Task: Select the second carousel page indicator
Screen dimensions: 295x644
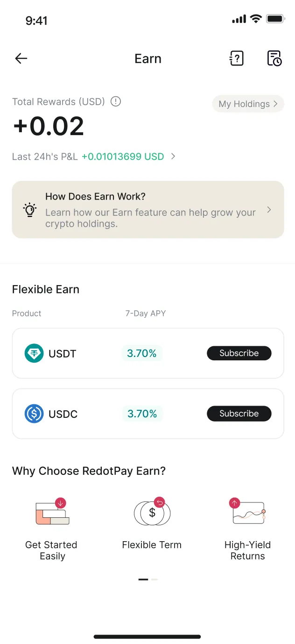Action: (x=154, y=580)
